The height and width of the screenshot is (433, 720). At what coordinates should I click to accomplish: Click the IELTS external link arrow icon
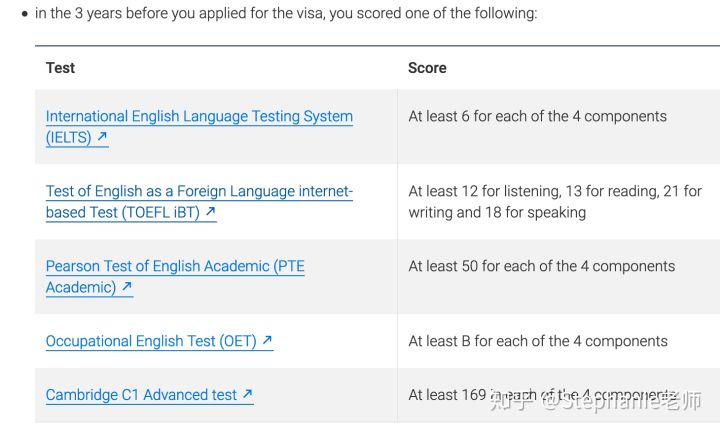coord(102,136)
